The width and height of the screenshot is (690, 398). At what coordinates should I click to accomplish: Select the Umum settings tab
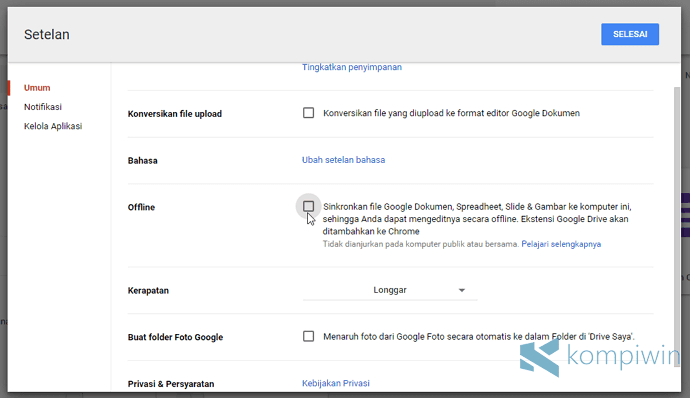[x=37, y=88]
